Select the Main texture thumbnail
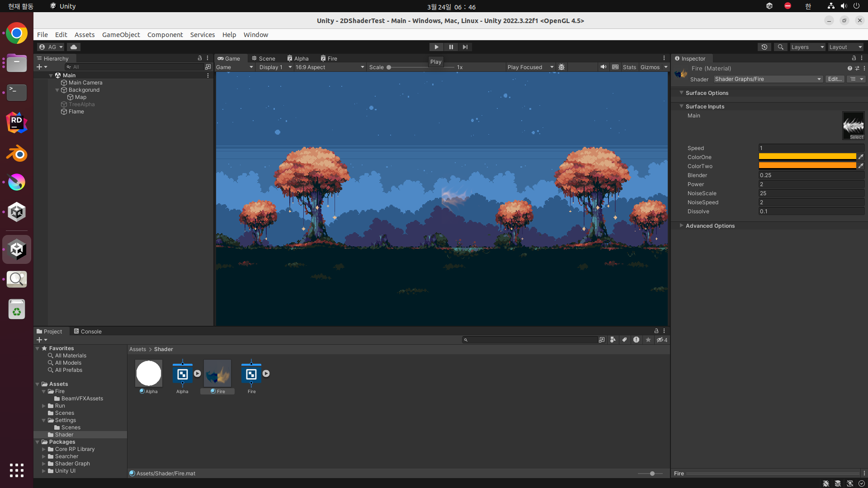The width and height of the screenshot is (868, 488). pos(853,126)
